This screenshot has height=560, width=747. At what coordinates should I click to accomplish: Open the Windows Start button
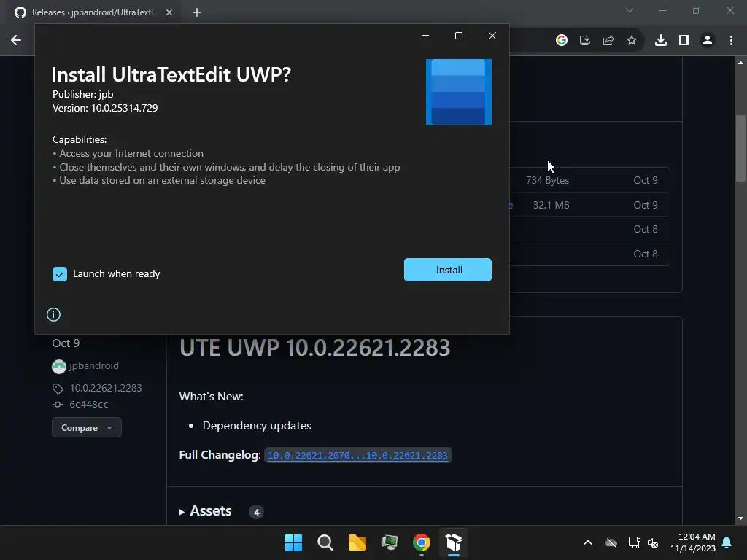[293, 542]
